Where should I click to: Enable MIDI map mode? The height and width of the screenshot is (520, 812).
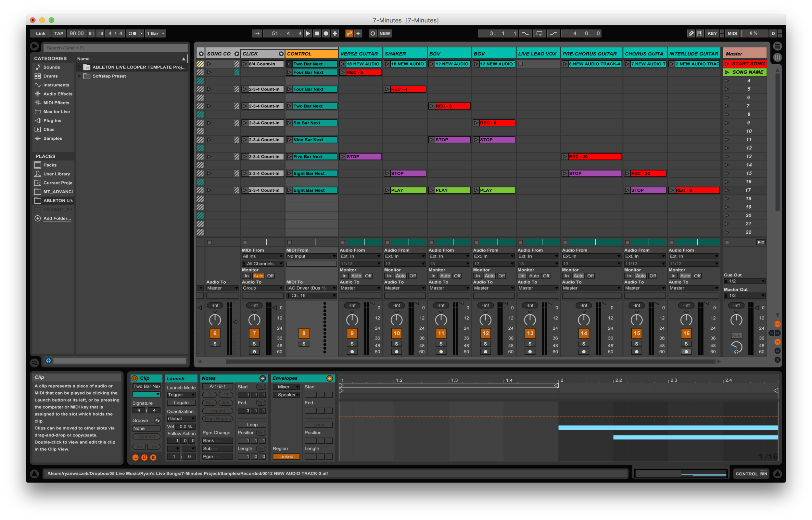click(732, 33)
